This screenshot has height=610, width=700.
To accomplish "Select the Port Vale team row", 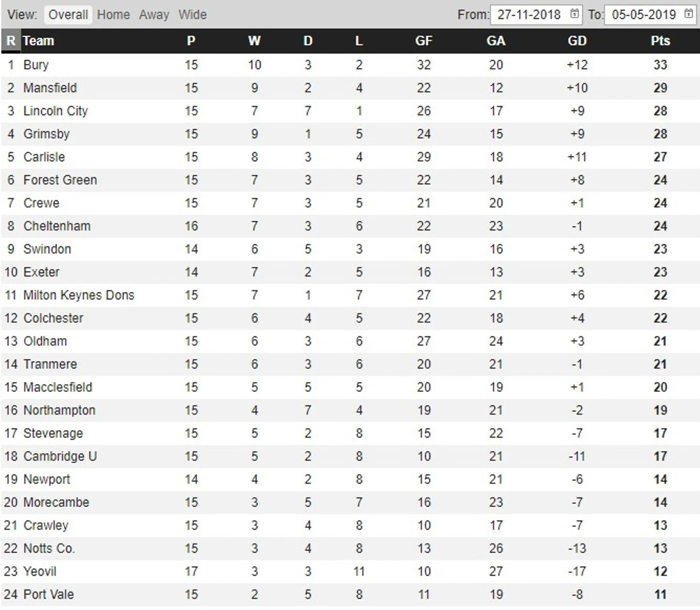I will 350,594.
